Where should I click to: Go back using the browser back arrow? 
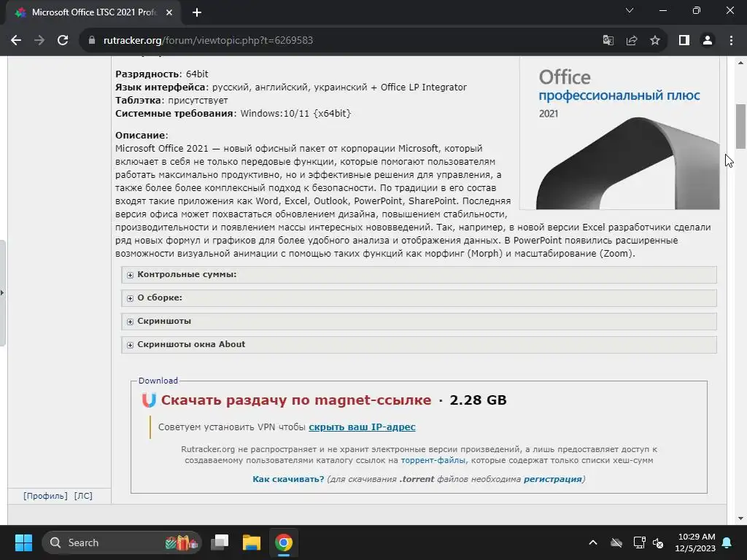(16, 41)
